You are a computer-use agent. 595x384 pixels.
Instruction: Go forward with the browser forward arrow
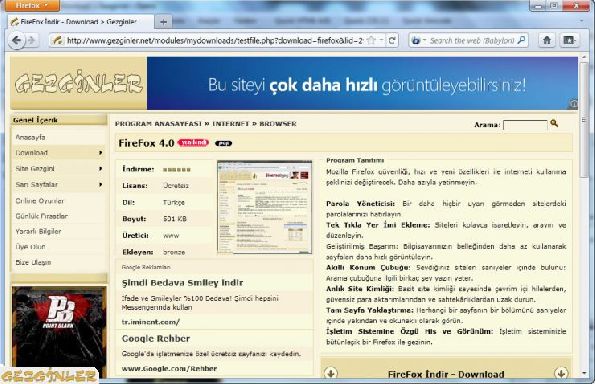coord(32,40)
